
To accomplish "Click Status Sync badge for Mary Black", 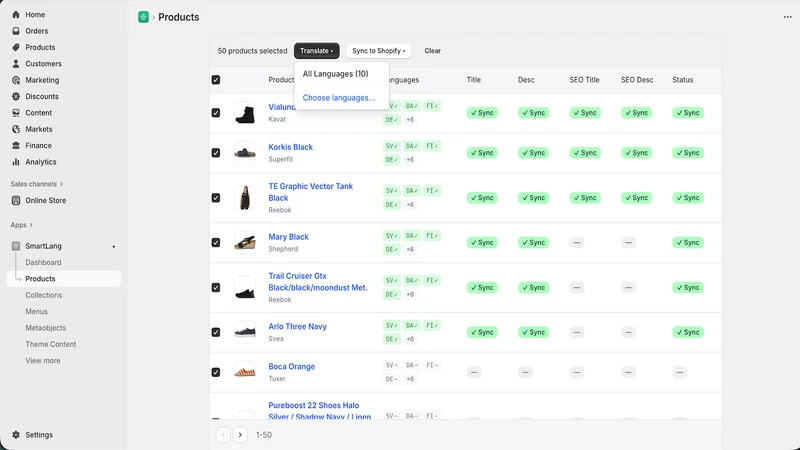I will click(688, 242).
